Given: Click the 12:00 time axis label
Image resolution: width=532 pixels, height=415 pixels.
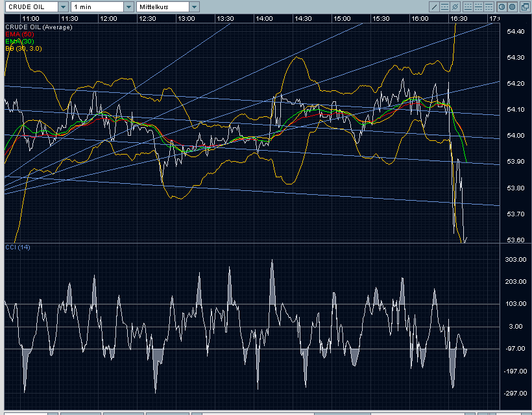Looking at the screenshot, I should coord(108,19).
